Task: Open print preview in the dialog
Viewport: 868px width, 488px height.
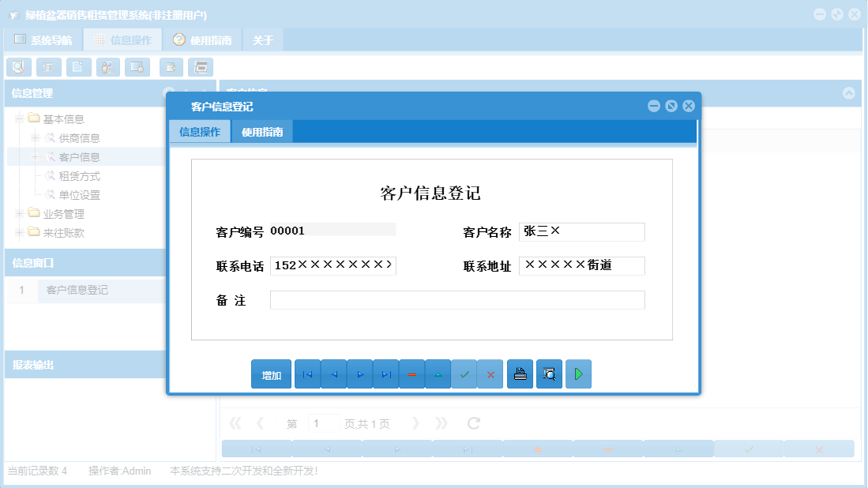Action: tap(549, 374)
